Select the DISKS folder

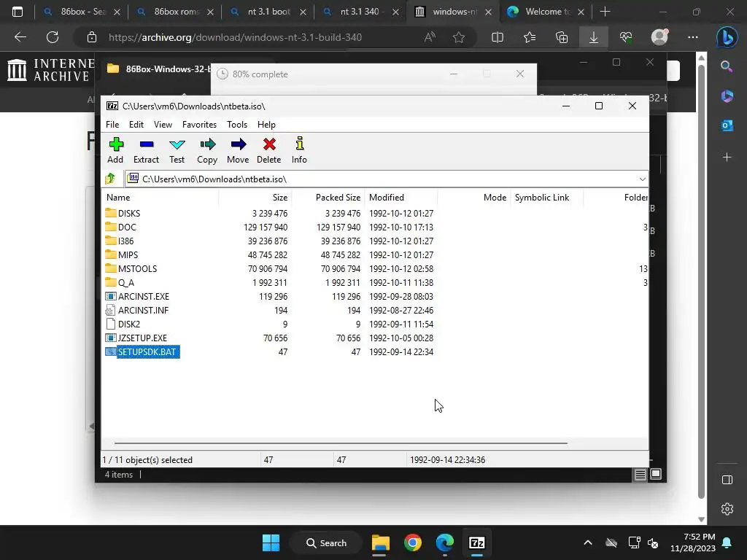coord(123,214)
